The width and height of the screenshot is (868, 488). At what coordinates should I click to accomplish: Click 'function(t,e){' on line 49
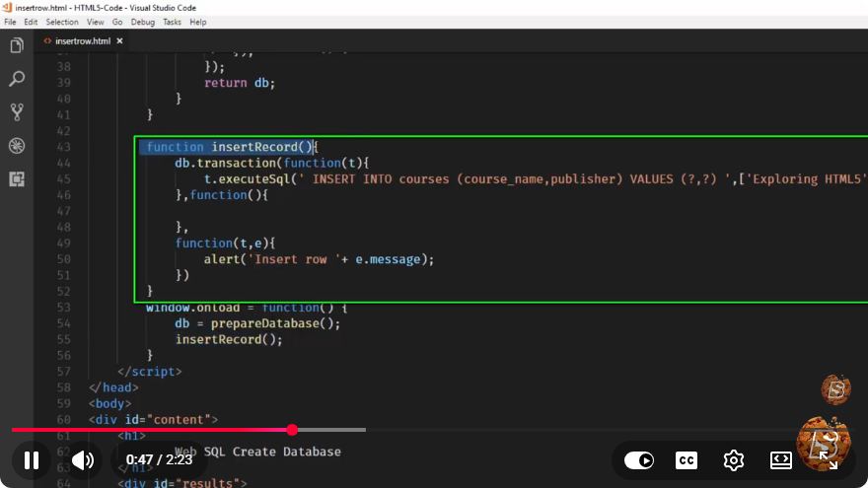click(x=225, y=244)
